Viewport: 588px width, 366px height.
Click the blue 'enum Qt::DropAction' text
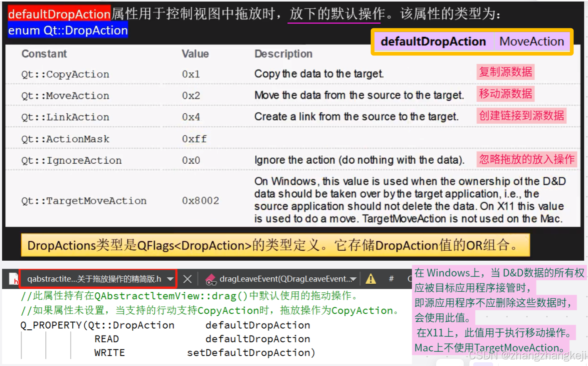tap(68, 30)
